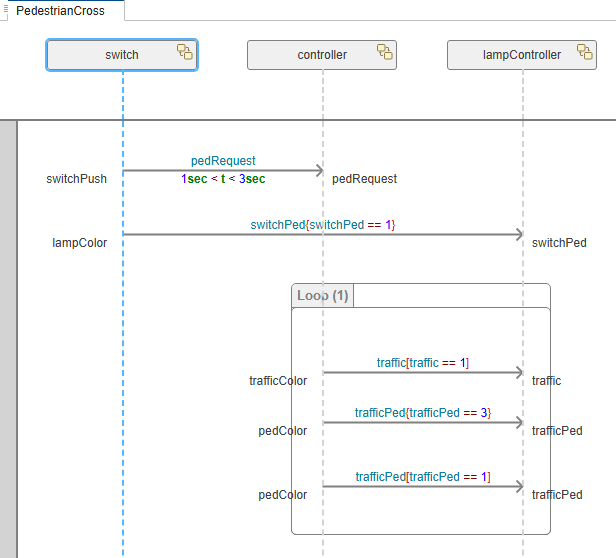Click the traffic[traffic == 1] message label
Screen dimensions: 616x558
click(x=423, y=363)
